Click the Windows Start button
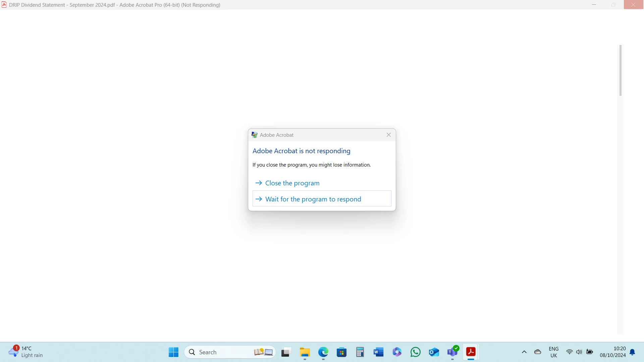This screenshot has width=644, height=362. [x=173, y=352]
